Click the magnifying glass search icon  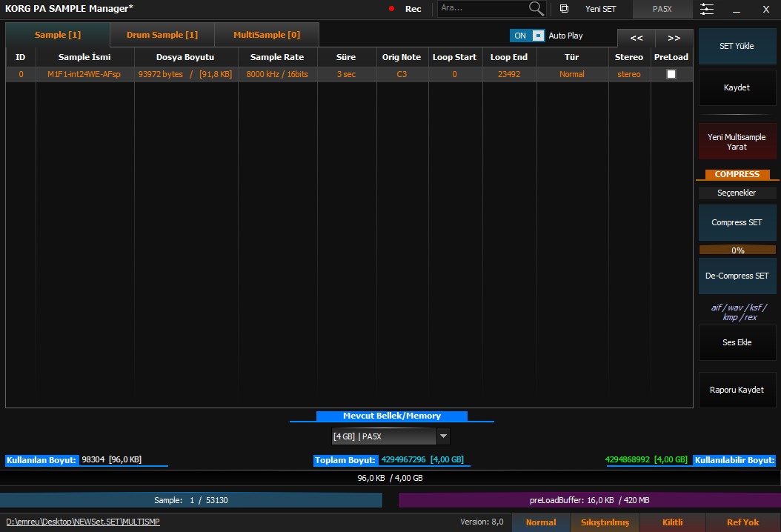tap(536, 9)
